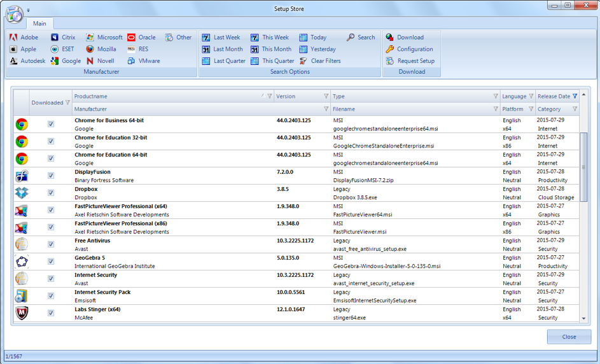600x364 pixels.
Task: Click the Clear Filters icon
Action: point(303,61)
